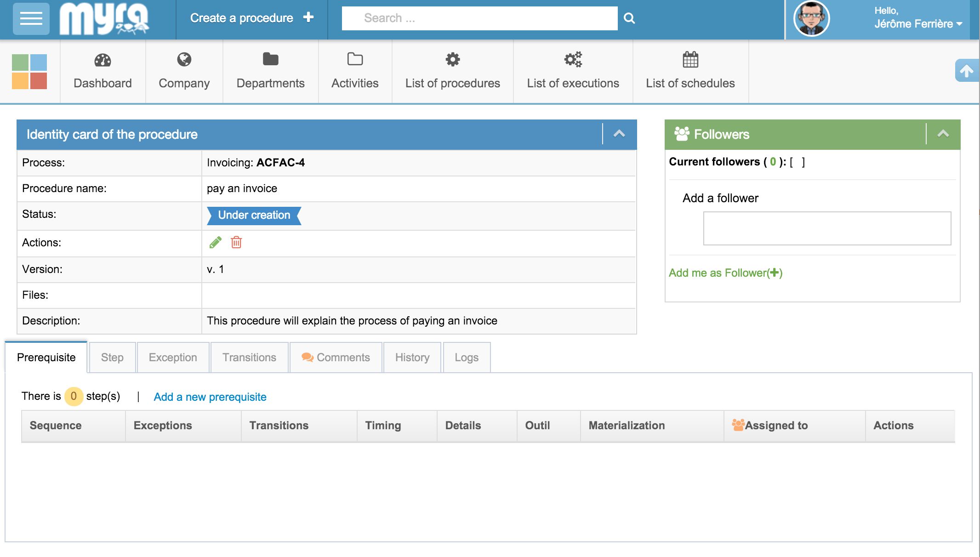Open Dashboard from navigation bar
This screenshot has height=557, width=980.
coord(103,71)
